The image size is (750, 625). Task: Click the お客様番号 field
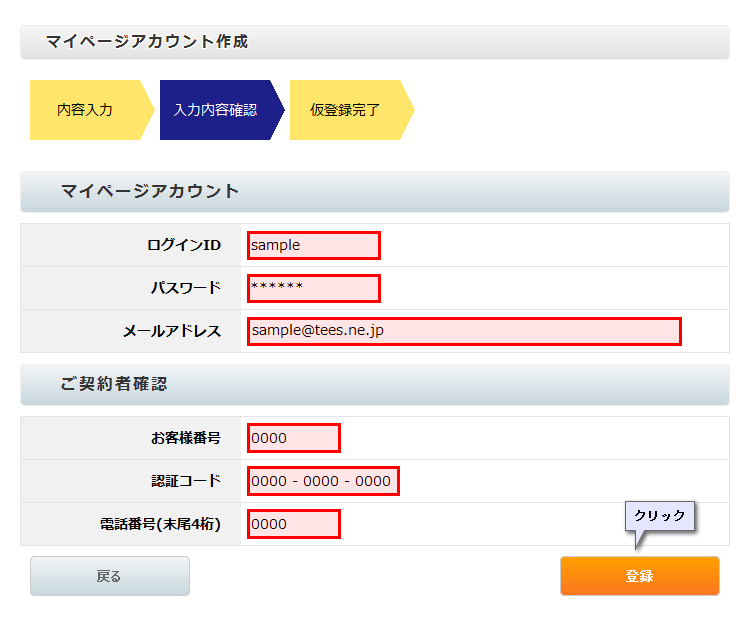coord(294,438)
